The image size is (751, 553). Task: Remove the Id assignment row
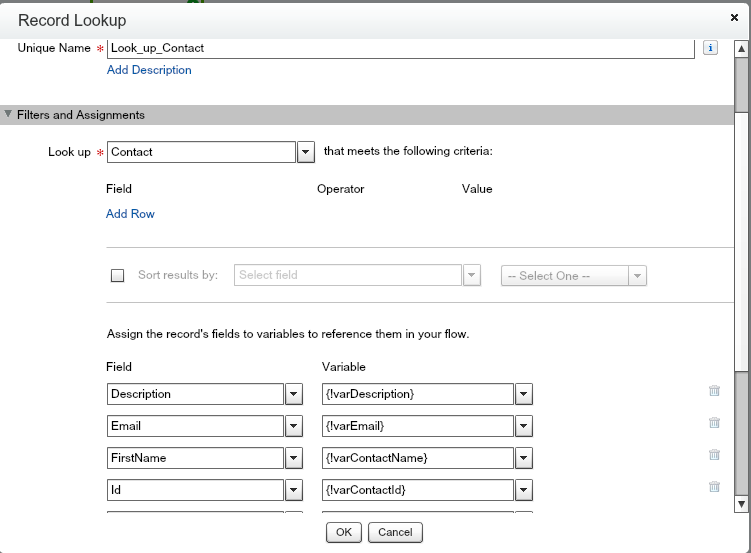click(x=714, y=487)
